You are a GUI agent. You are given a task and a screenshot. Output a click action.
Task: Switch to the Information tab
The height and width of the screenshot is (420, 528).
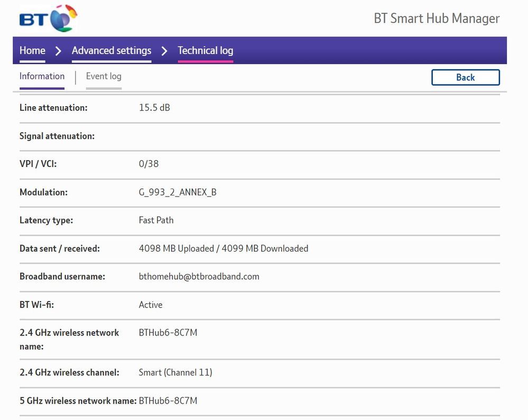point(42,77)
